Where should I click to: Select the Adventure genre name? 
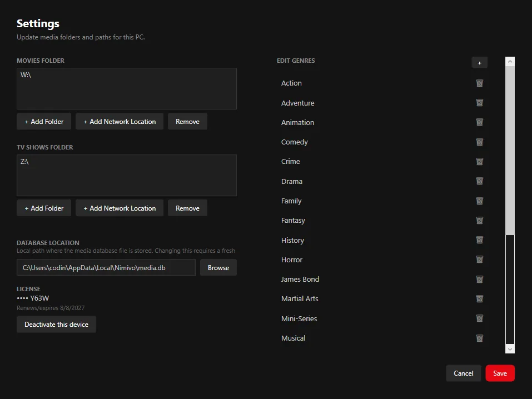297,103
